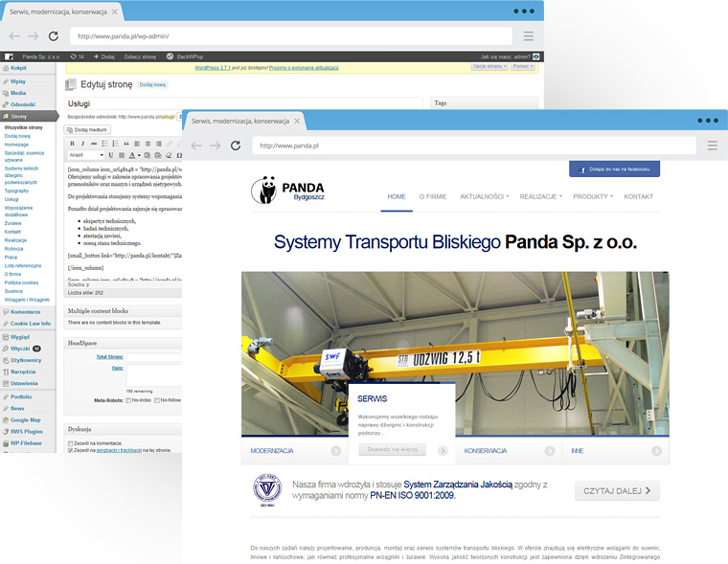Click the Italic button in editor toolbar
The width and height of the screenshot is (728, 564).
pyautogui.click(x=83, y=143)
